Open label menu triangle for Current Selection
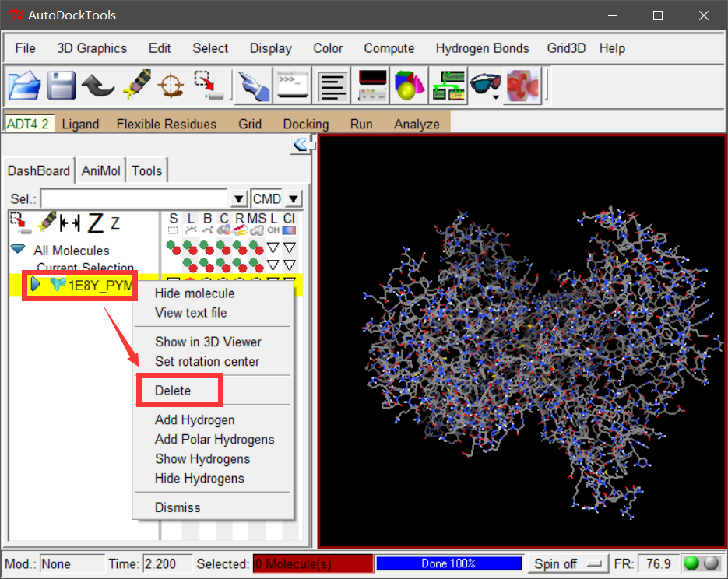Screen dimensions: 728x579 (273, 265)
